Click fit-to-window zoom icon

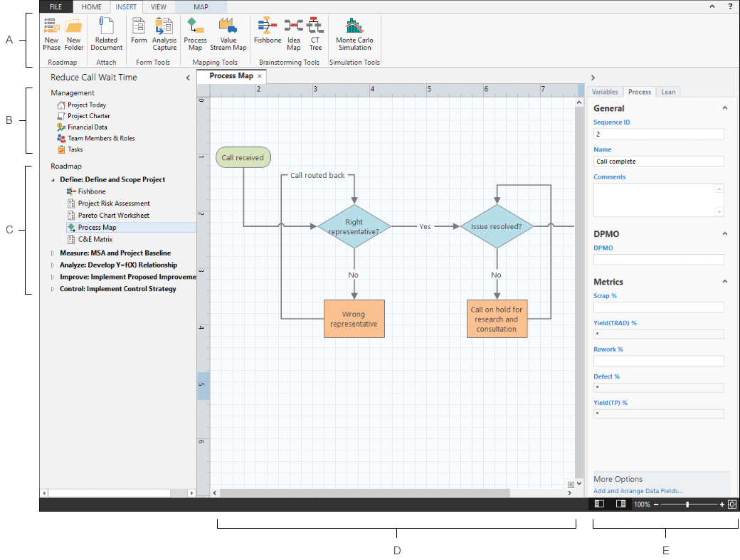pyautogui.click(x=731, y=504)
